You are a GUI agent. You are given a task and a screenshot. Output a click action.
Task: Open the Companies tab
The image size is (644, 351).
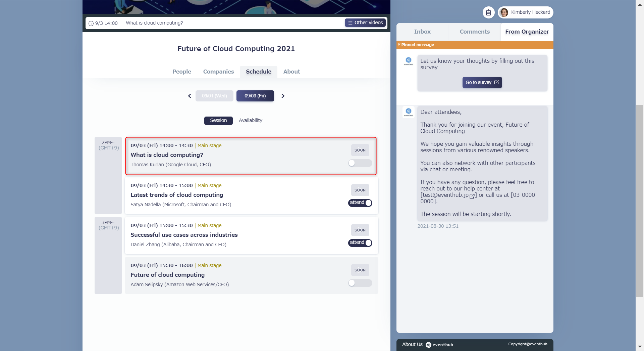[x=218, y=72]
